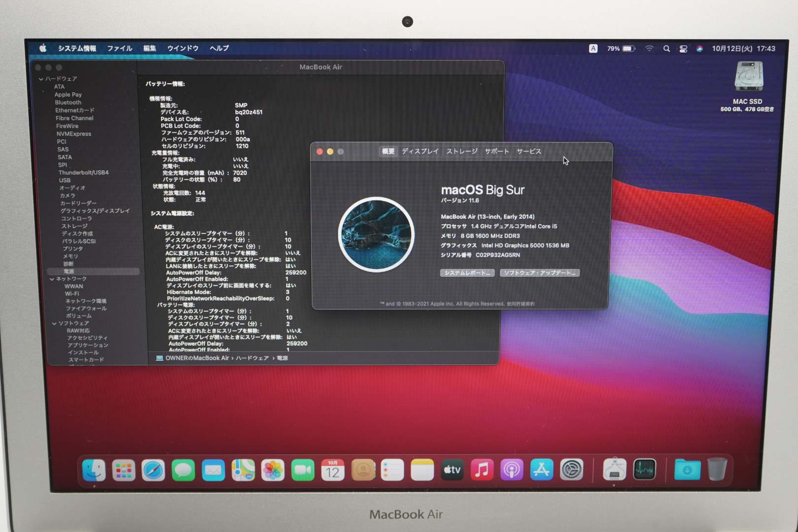Open Mail app in the Dock
This screenshot has width=798, height=532.
[x=213, y=470]
